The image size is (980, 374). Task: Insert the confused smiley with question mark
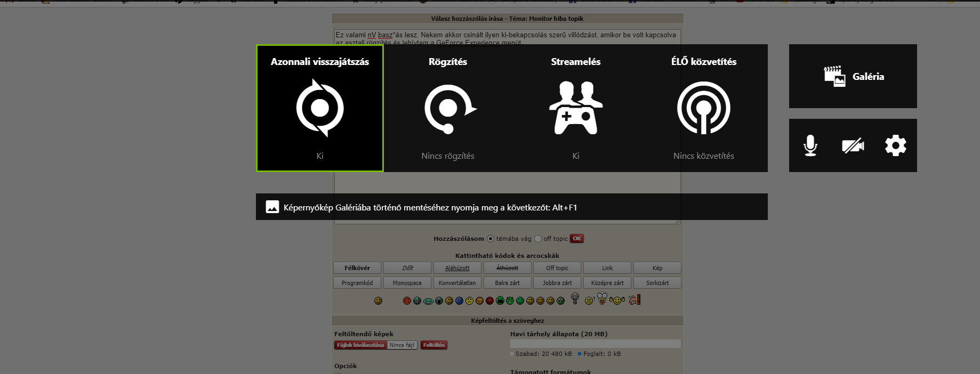pyautogui.click(x=590, y=300)
